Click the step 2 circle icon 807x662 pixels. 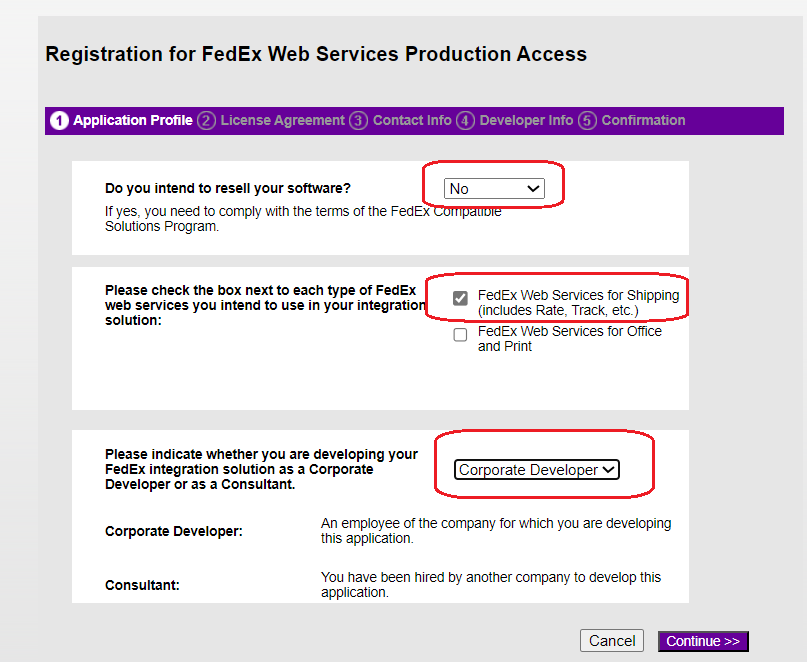206,121
